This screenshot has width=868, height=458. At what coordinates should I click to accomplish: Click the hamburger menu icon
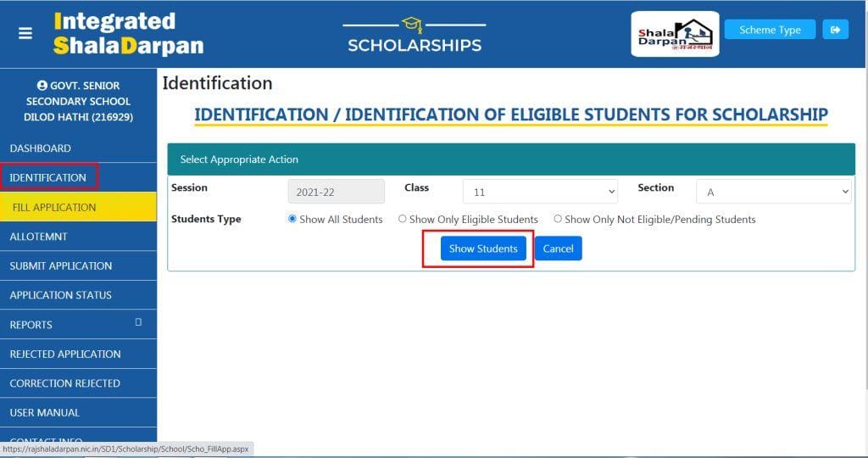[25, 33]
